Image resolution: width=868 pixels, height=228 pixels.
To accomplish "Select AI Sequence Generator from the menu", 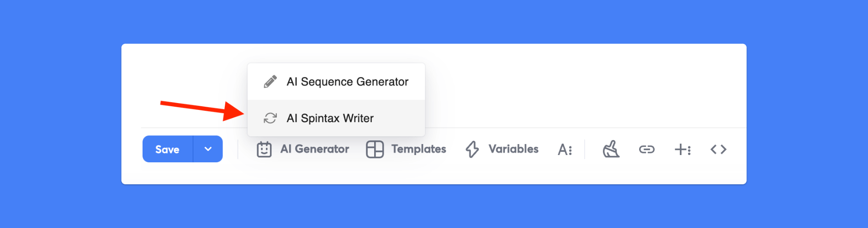I will 347,82.
